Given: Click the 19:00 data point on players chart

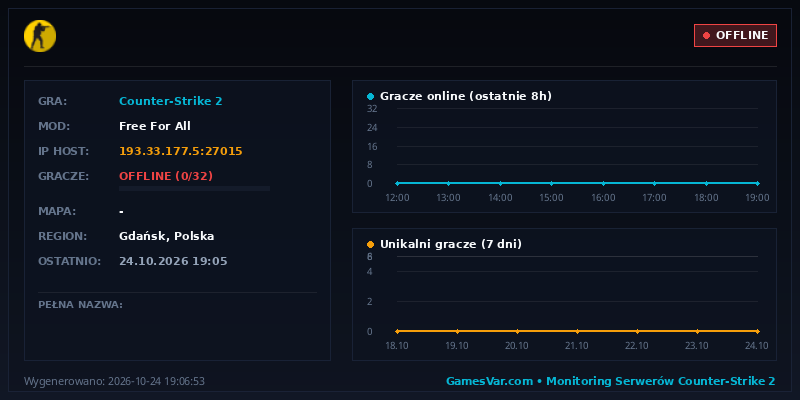Looking at the screenshot, I should coord(758,183).
